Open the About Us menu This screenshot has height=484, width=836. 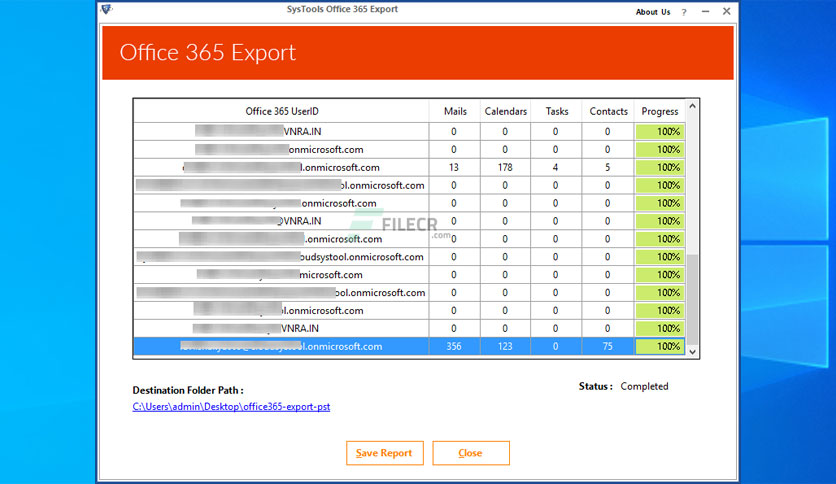click(x=653, y=12)
